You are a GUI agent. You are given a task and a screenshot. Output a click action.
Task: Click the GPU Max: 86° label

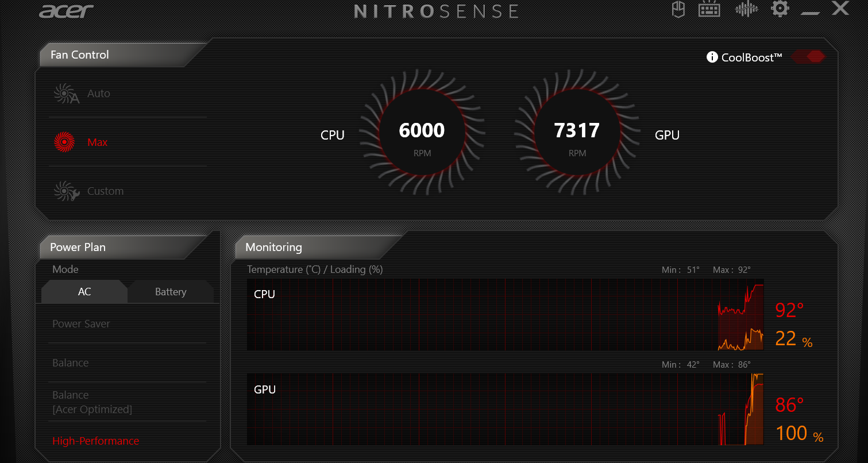732,365
